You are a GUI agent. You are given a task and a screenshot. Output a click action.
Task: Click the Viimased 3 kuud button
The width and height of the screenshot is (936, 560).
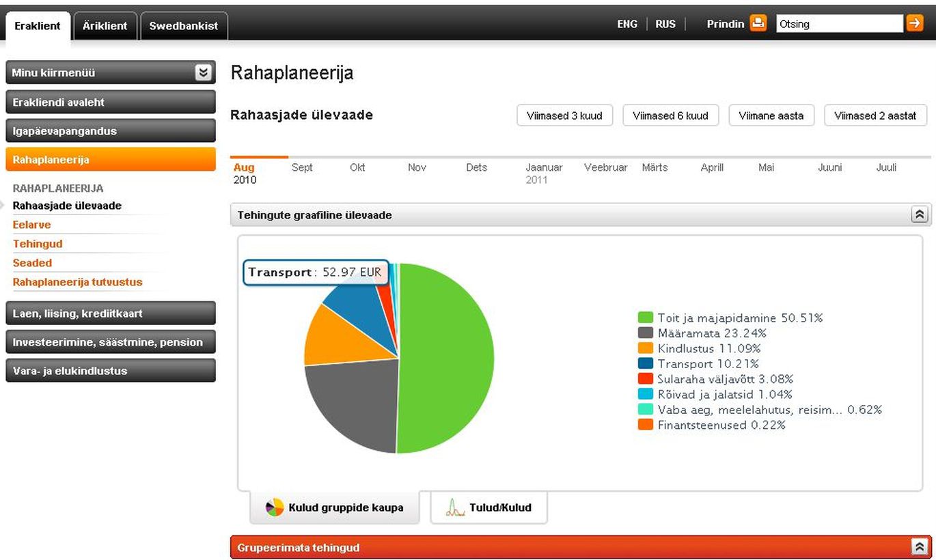tap(564, 115)
